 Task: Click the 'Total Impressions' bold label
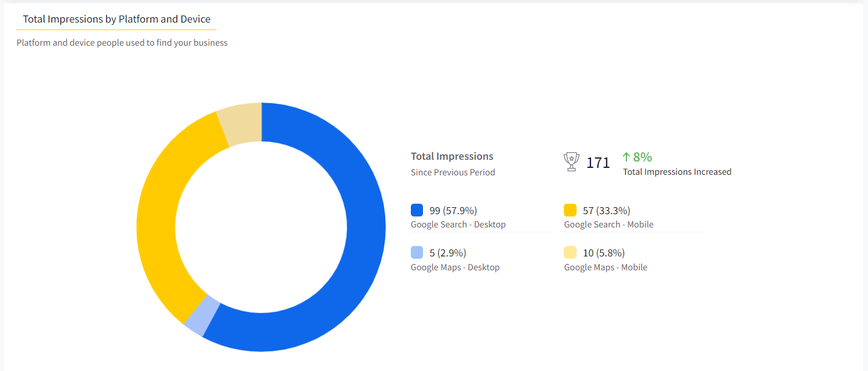(452, 156)
